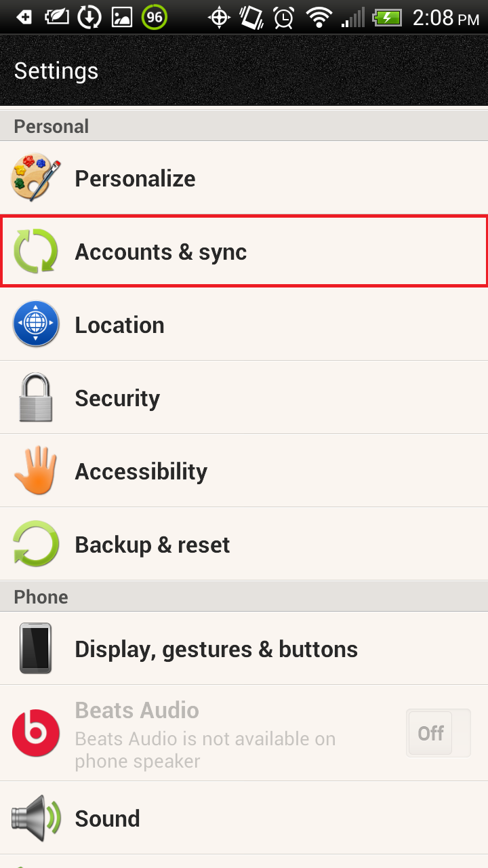Open Accounts & sync settings

pos(244,251)
